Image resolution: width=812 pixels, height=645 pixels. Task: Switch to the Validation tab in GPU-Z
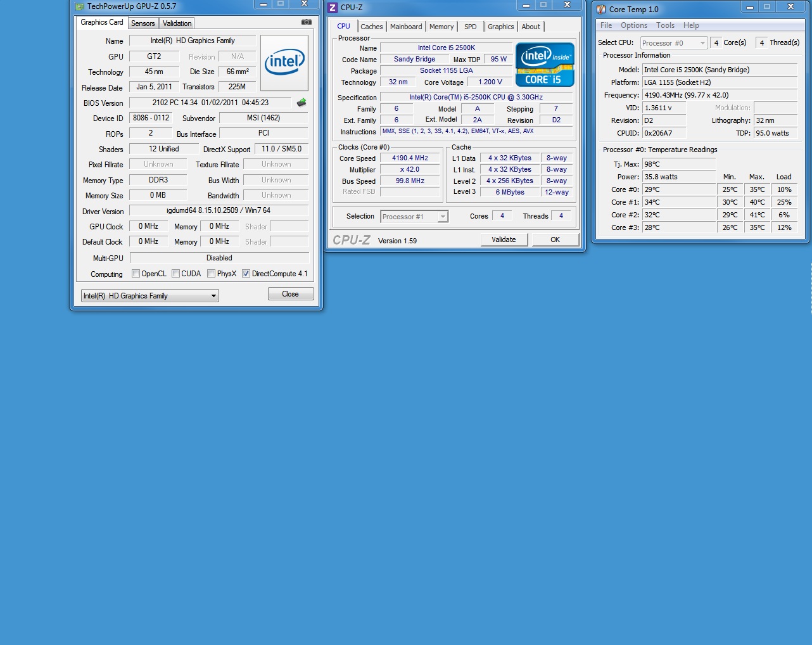click(177, 23)
